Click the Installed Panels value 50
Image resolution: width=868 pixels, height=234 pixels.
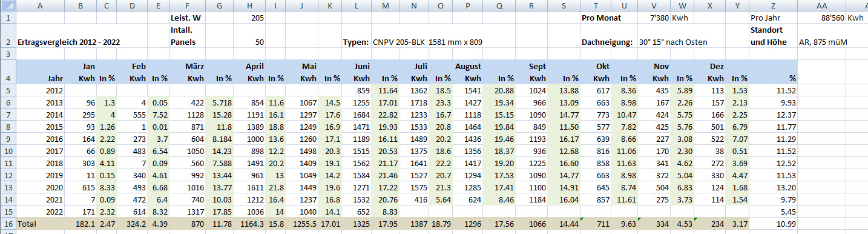[248, 42]
